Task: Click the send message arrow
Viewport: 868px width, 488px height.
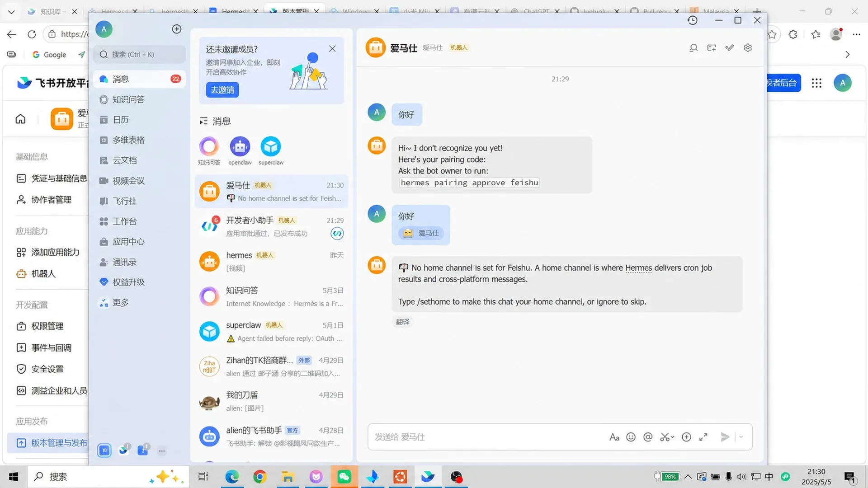Action: [x=725, y=437]
